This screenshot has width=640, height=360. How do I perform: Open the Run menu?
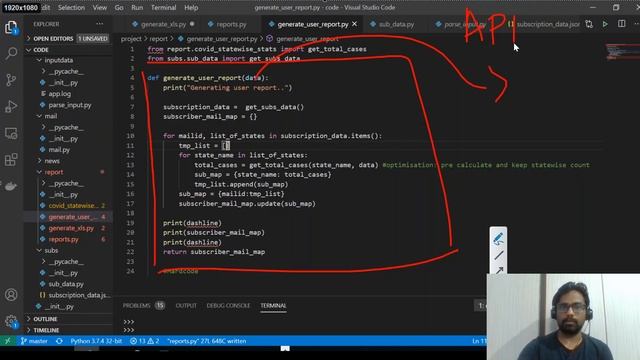pos(137,8)
